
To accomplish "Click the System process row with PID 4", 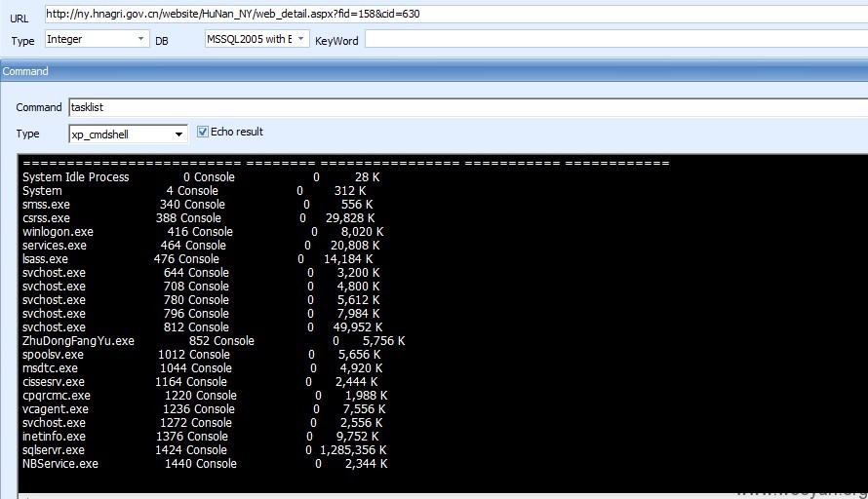I will pyautogui.click(x=194, y=191).
